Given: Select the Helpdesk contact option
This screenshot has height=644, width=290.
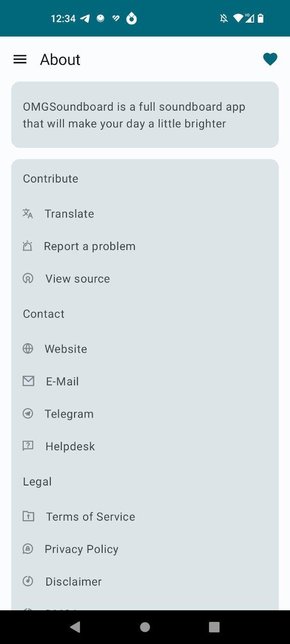Looking at the screenshot, I should click(x=145, y=446).
